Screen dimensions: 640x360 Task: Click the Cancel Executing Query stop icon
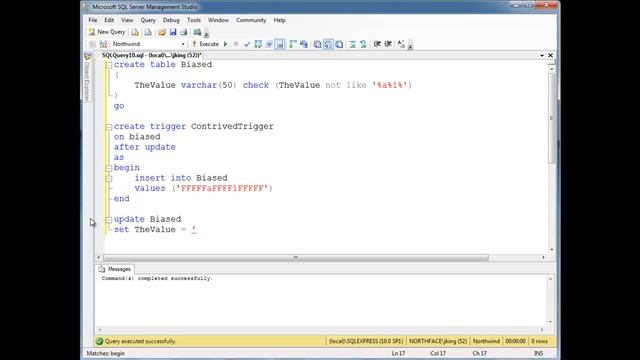(x=236, y=44)
